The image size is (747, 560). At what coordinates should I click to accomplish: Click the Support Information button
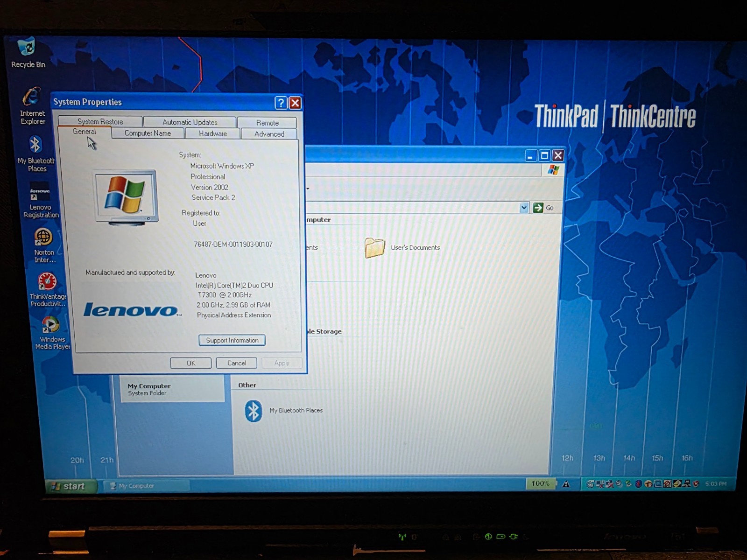[232, 340]
